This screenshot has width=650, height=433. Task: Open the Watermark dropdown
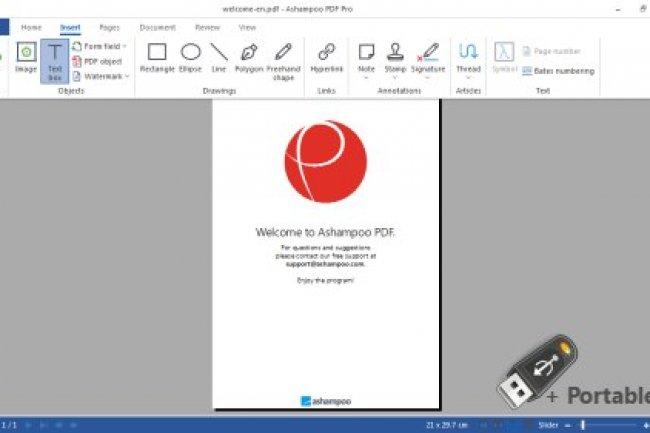pyautogui.click(x=127, y=76)
